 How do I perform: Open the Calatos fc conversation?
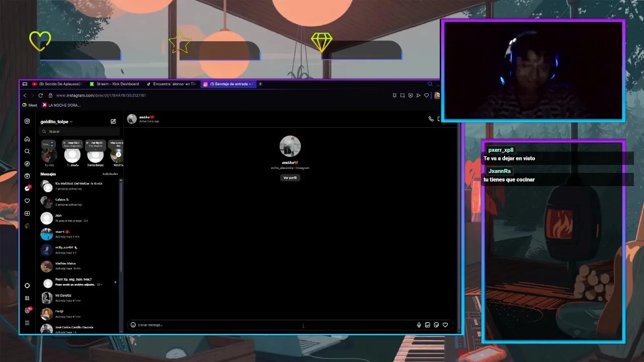click(x=79, y=202)
